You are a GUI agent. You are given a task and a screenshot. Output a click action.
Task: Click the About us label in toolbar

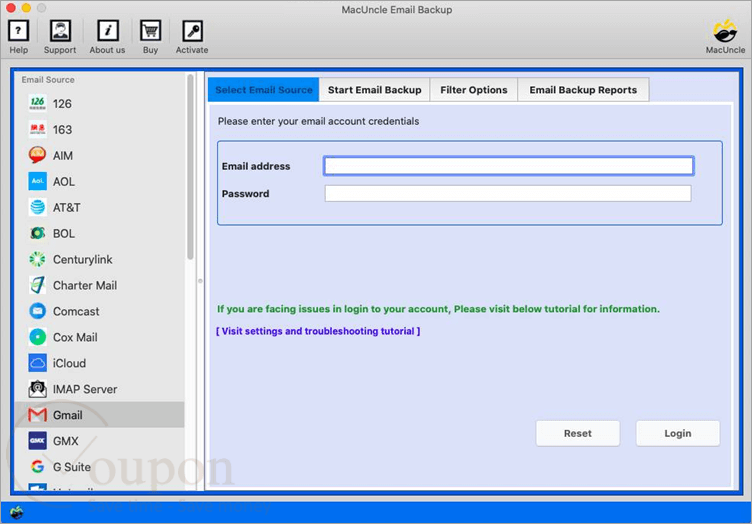[107, 50]
